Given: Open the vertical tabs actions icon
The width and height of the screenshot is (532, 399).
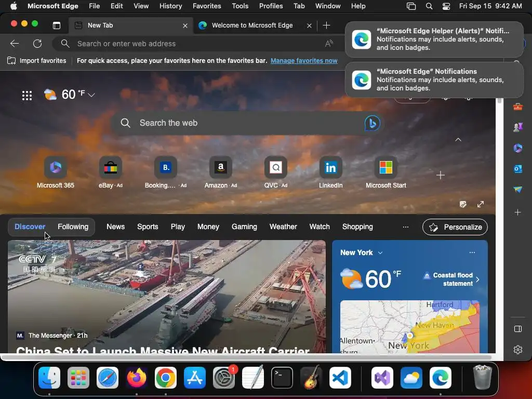Looking at the screenshot, I should [57, 25].
